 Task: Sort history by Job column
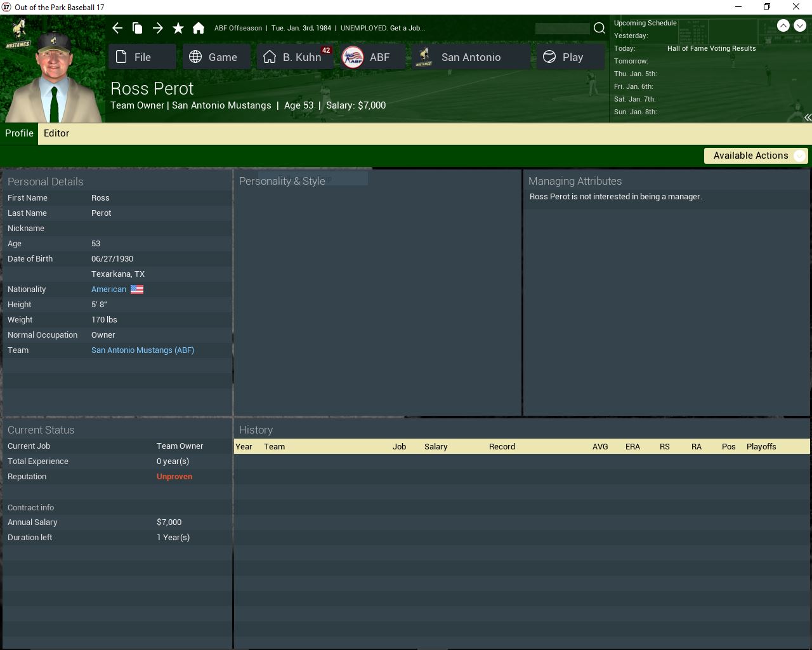(399, 447)
